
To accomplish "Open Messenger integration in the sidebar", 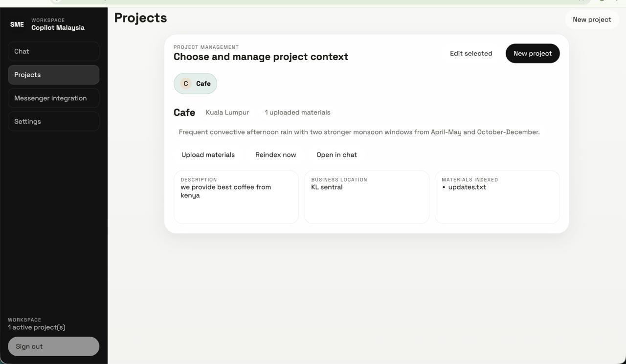I will click(x=53, y=98).
